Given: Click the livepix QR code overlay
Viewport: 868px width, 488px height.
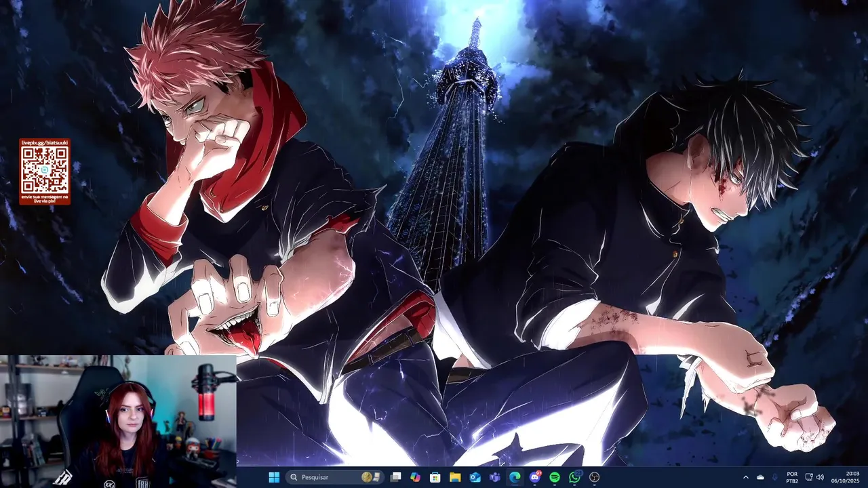Looking at the screenshot, I should click(x=45, y=171).
